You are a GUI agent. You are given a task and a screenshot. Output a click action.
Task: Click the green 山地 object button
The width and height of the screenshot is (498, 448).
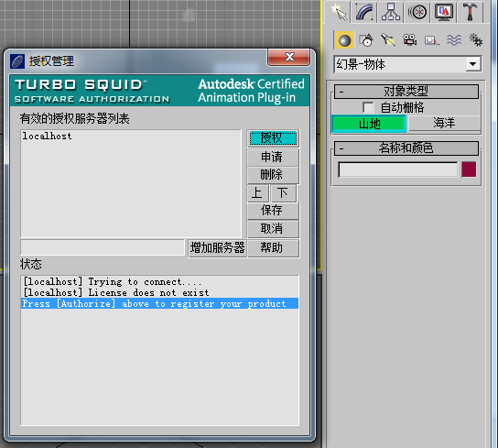click(369, 124)
